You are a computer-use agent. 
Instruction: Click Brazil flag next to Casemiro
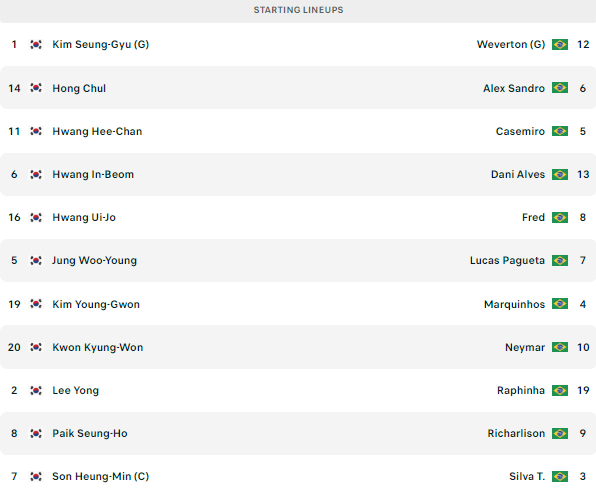(560, 131)
